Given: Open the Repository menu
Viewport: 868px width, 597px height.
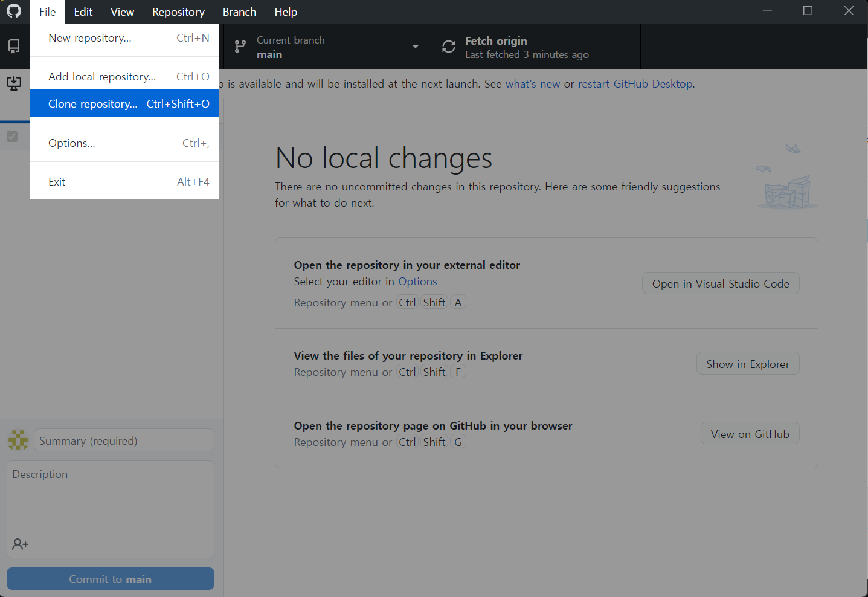Looking at the screenshot, I should tap(178, 11).
